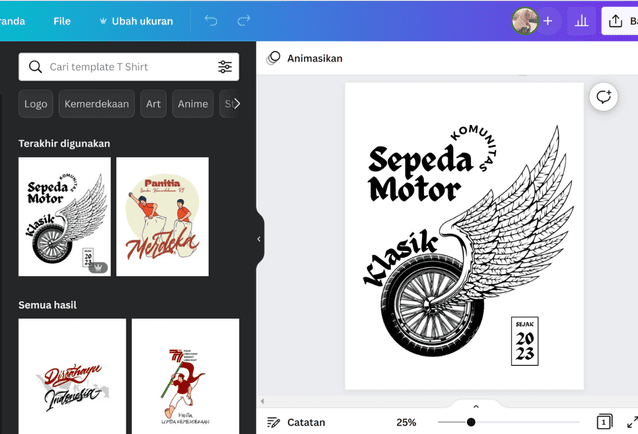The height and width of the screenshot is (434, 638).
Task: Select the Kemerdekaan category chip
Action: (x=97, y=104)
